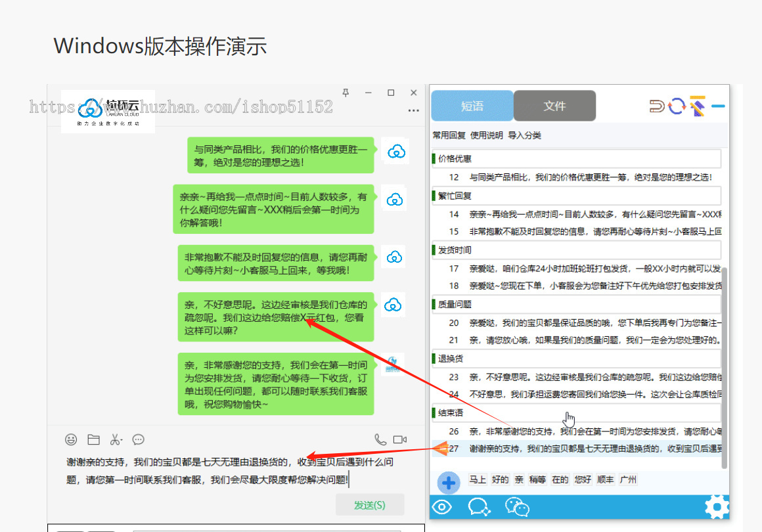Pin the chat window with pushpin icon

click(x=346, y=93)
